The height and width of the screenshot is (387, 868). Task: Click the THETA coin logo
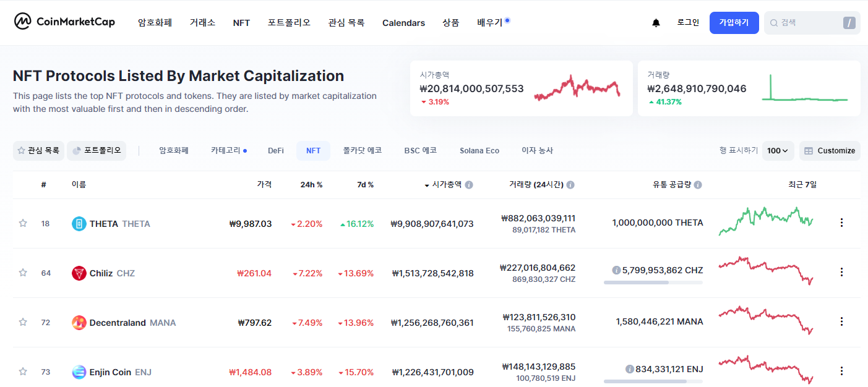pyautogui.click(x=79, y=224)
